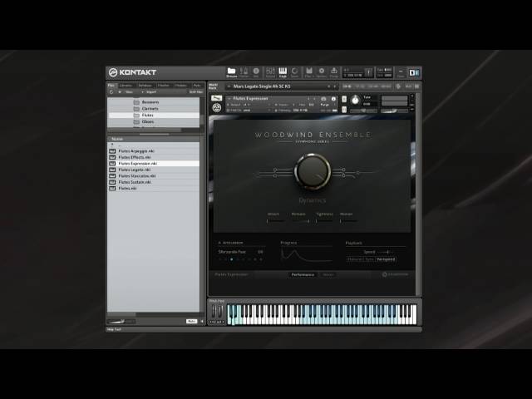Click the Flutes Arpeggio.nki file icon
This screenshot has height=399, width=532.
[x=112, y=151]
